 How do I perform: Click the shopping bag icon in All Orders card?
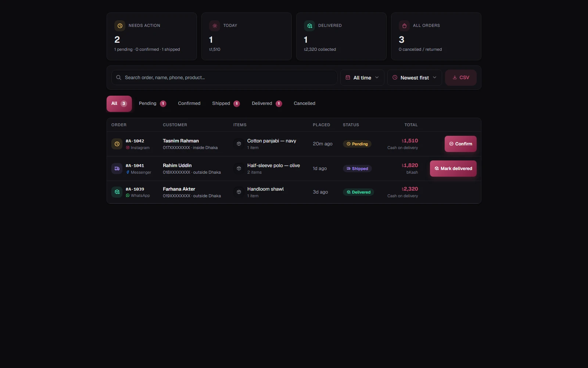tap(404, 26)
